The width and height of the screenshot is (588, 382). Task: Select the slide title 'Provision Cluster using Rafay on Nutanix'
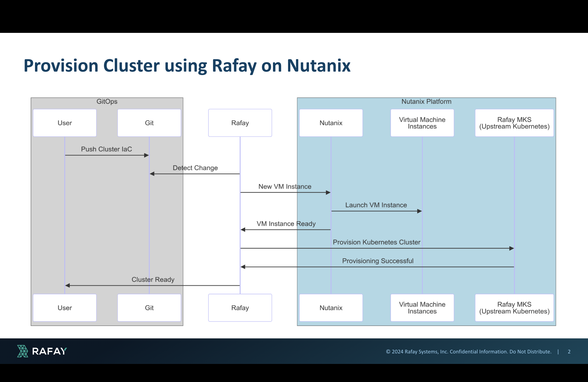tap(187, 66)
